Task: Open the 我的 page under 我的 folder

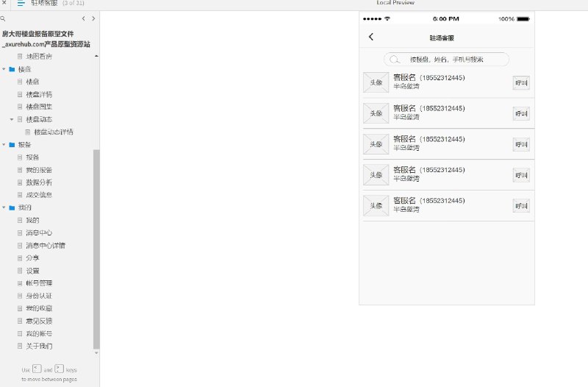Action: [32, 220]
